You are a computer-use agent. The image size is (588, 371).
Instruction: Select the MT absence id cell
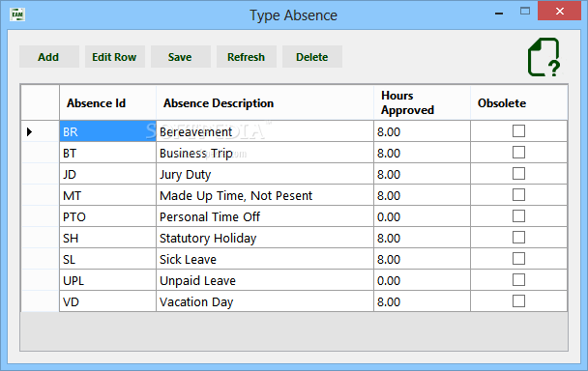(x=107, y=195)
